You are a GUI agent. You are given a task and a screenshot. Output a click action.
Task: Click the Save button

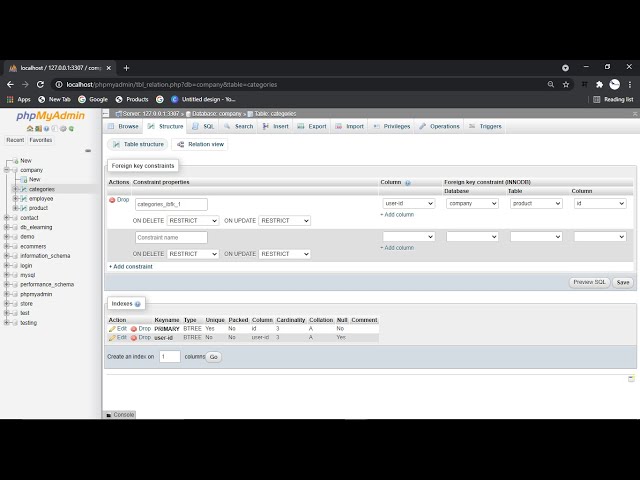tap(623, 282)
